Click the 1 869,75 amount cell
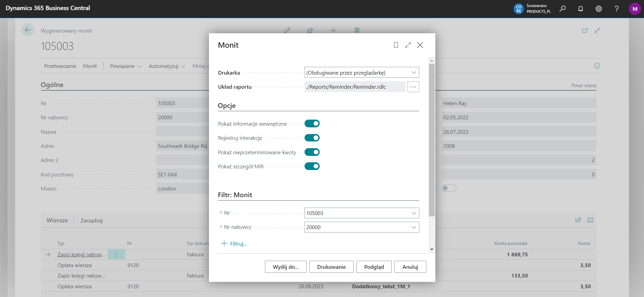 click(x=517, y=255)
